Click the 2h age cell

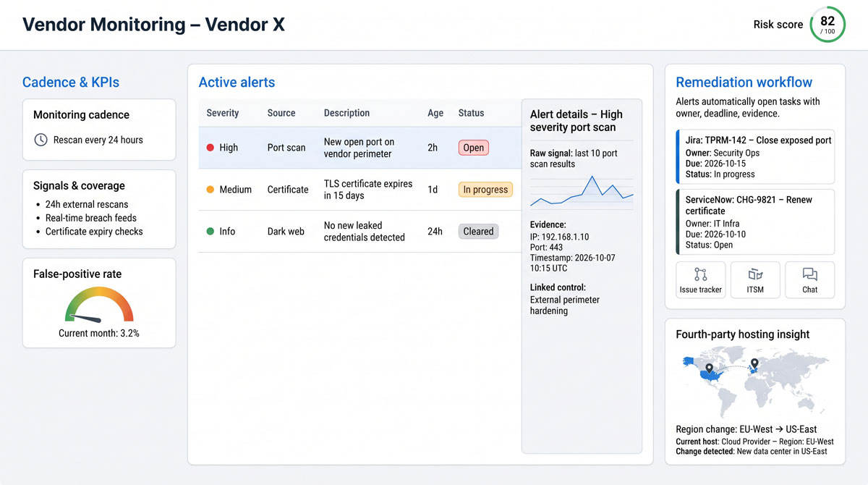click(x=433, y=148)
